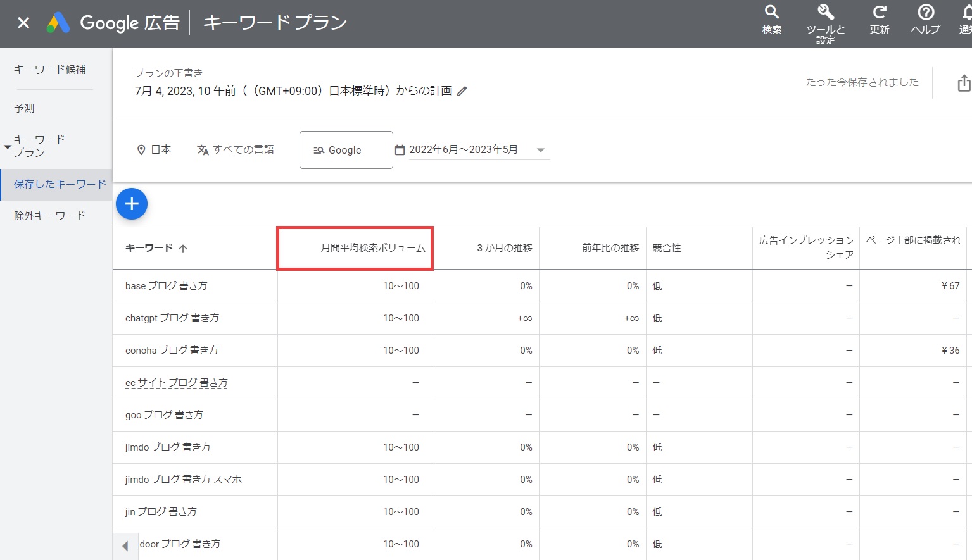The height and width of the screenshot is (560, 972).
Task: Open the 検索 magnifier tool
Action: pyautogui.click(x=771, y=20)
